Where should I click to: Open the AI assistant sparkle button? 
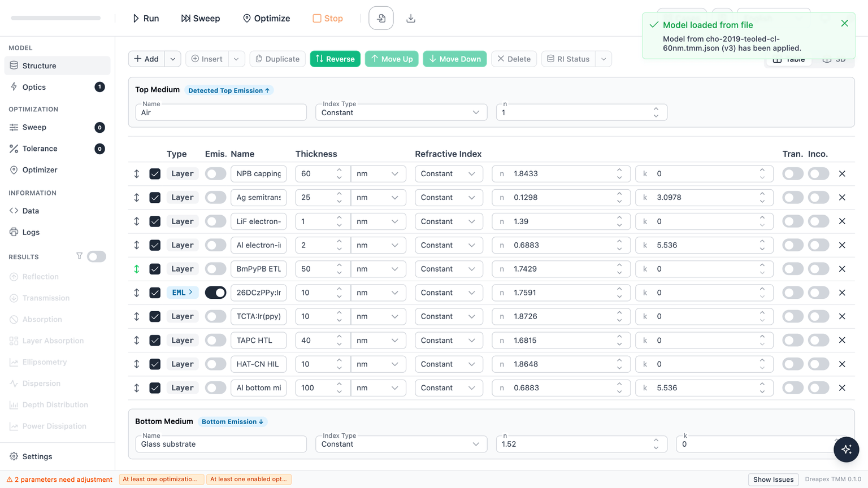point(846,450)
